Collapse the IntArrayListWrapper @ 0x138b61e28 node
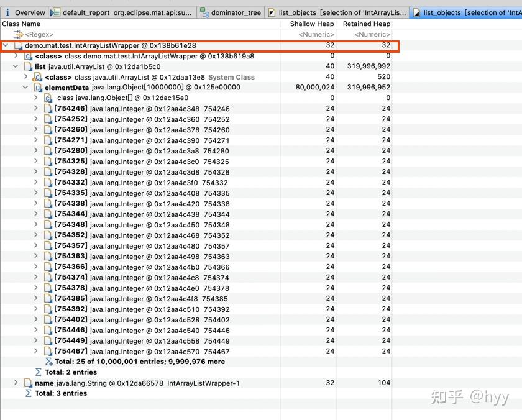 [5, 45]
